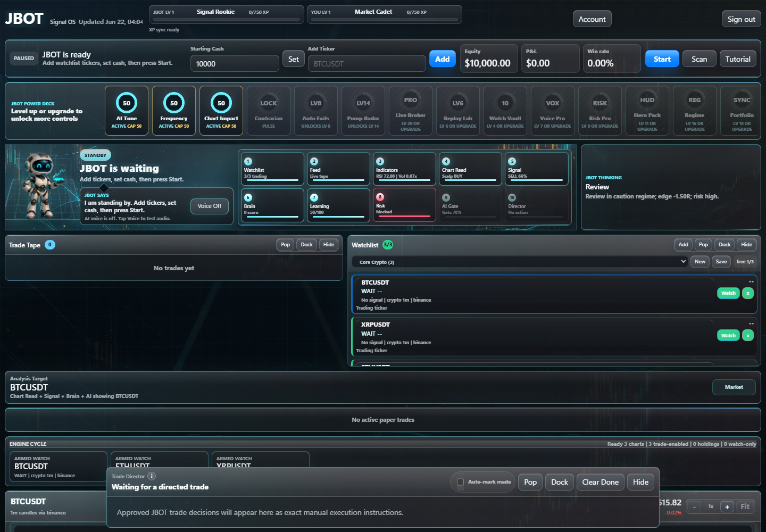Screen dimensions: 766x532
Task: Select the XRPUSDT armed watch tab
Action: (x=260, y=460)
